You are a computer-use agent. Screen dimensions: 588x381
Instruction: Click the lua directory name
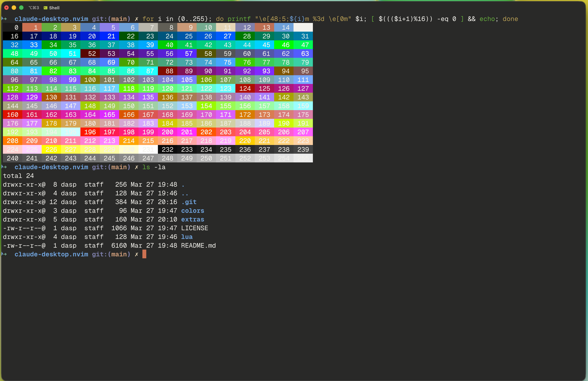[187, 237]
